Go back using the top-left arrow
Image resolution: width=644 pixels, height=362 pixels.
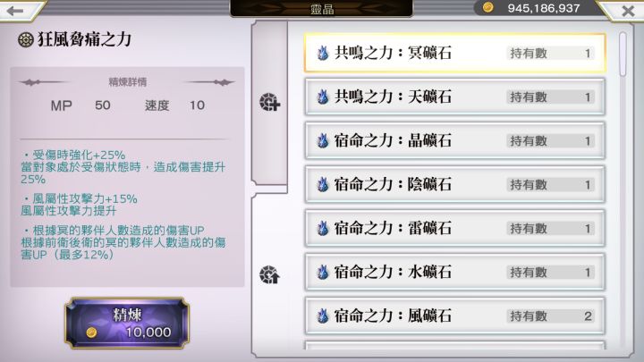point(15,11)
